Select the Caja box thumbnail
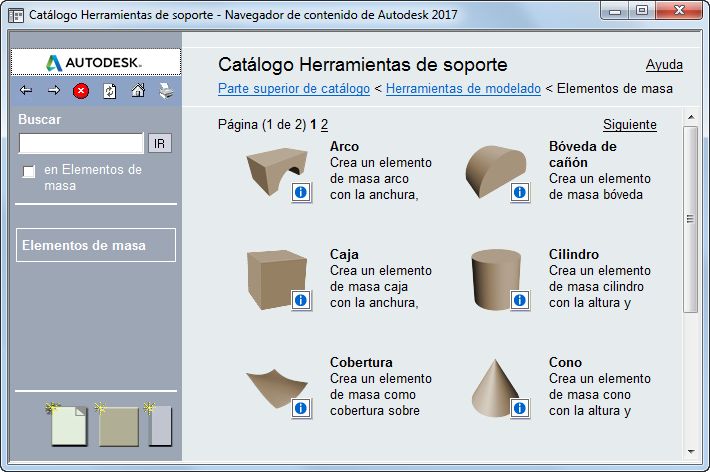 pos(276,280)
